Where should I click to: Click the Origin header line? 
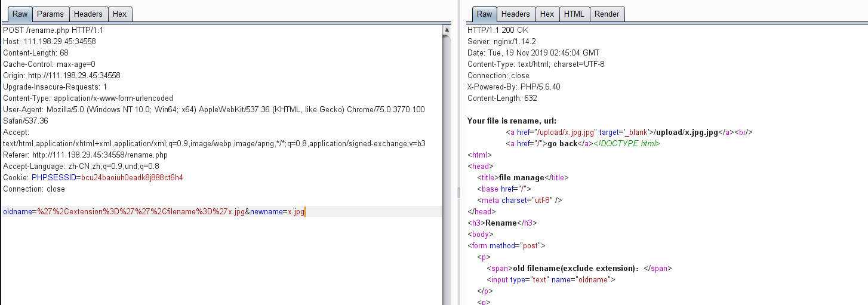point(62,75)
